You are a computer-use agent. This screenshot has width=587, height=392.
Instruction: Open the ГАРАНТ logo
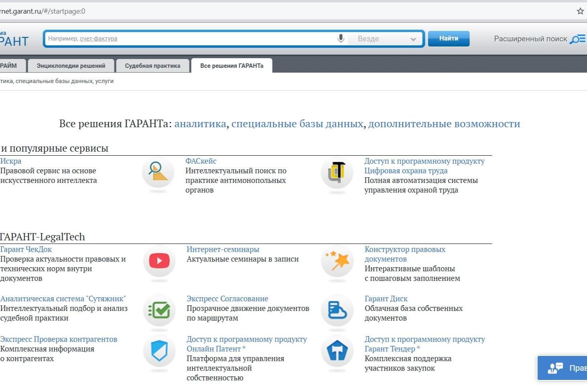pyautogui.click(x=14, y=39)
